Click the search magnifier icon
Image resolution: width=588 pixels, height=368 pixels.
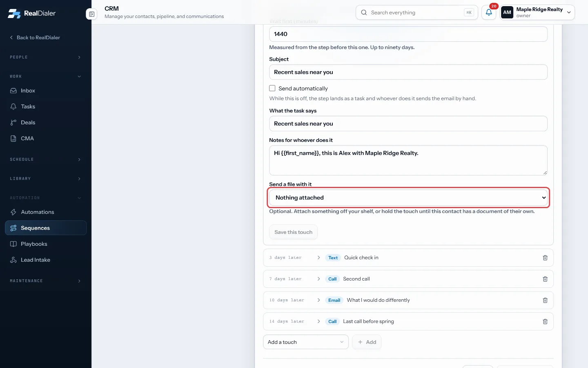pos(364,13)
